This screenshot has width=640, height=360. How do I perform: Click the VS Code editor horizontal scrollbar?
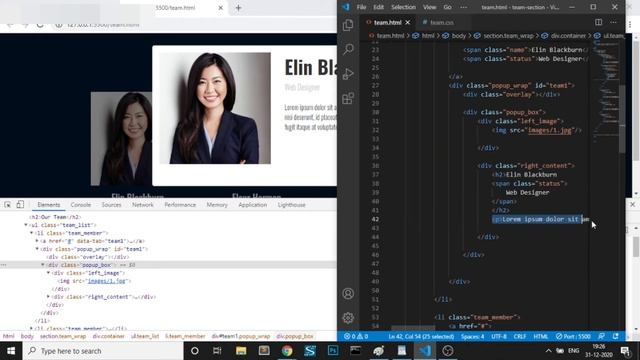(413, 328)
